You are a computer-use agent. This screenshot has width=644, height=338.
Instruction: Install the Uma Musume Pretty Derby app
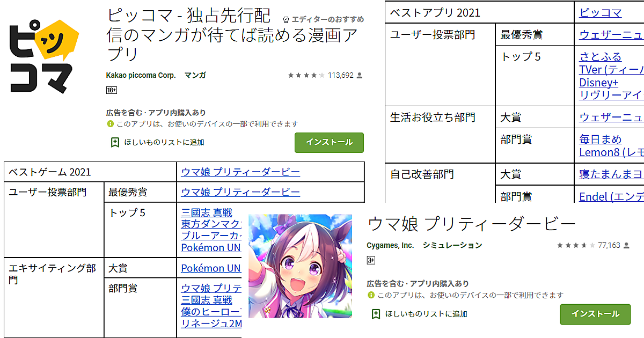click(595, 314)
